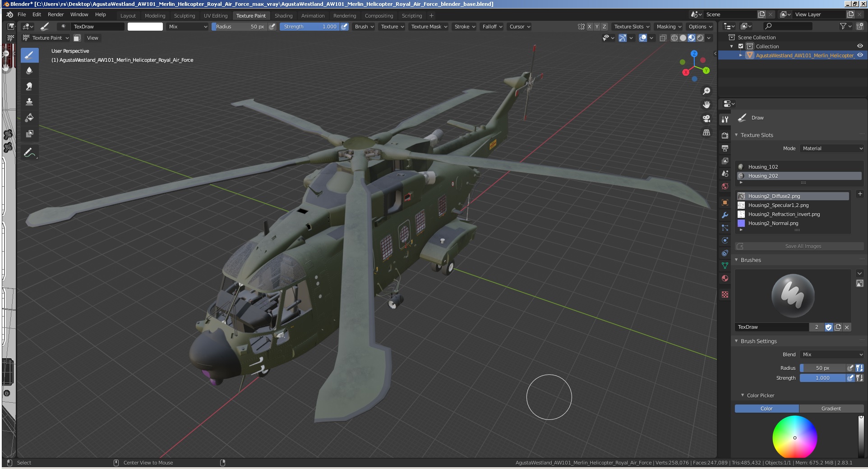
Task: Open the Texture Paint mode dropdown
Action: point(46,38)
